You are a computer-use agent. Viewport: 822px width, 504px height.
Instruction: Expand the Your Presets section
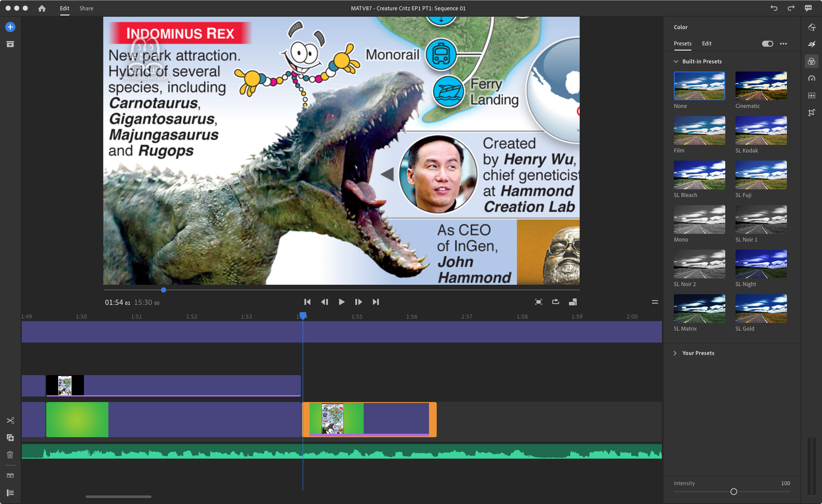(675, 353)
